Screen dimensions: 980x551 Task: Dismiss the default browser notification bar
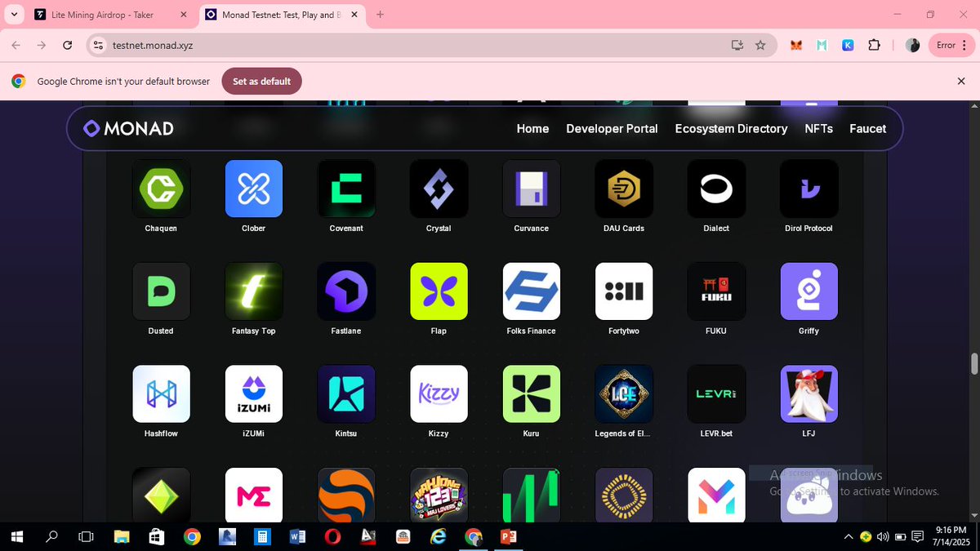[961, 82]
